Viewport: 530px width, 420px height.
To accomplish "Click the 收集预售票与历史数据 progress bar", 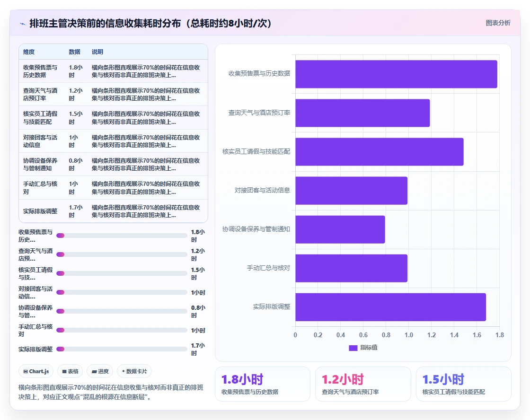I will (122, 236).
